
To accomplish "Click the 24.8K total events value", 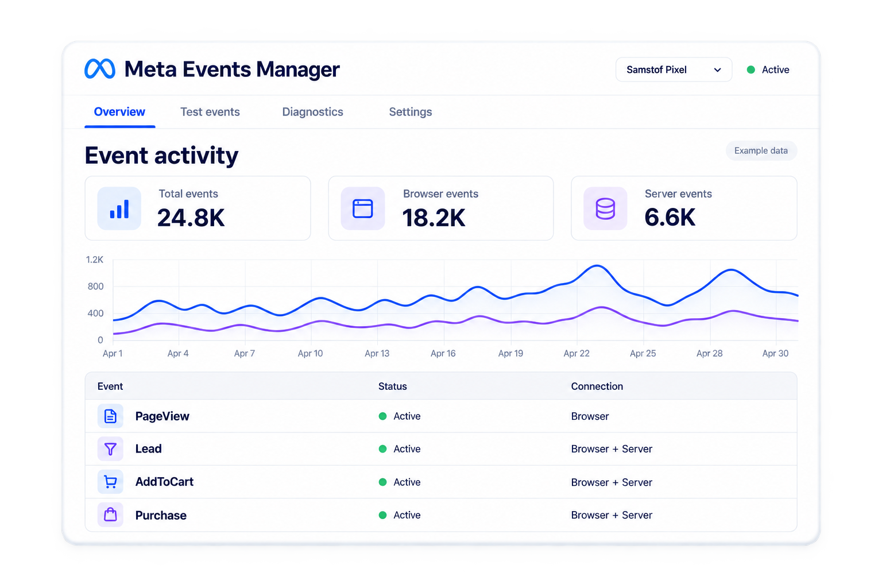I will (x=191, y=218).
